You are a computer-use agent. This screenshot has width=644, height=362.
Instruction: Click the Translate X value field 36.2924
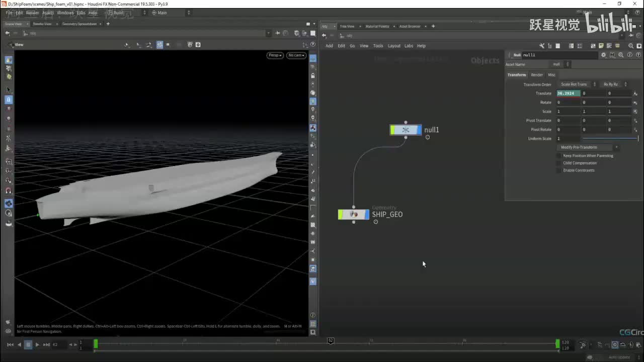(x=568, y=94)
